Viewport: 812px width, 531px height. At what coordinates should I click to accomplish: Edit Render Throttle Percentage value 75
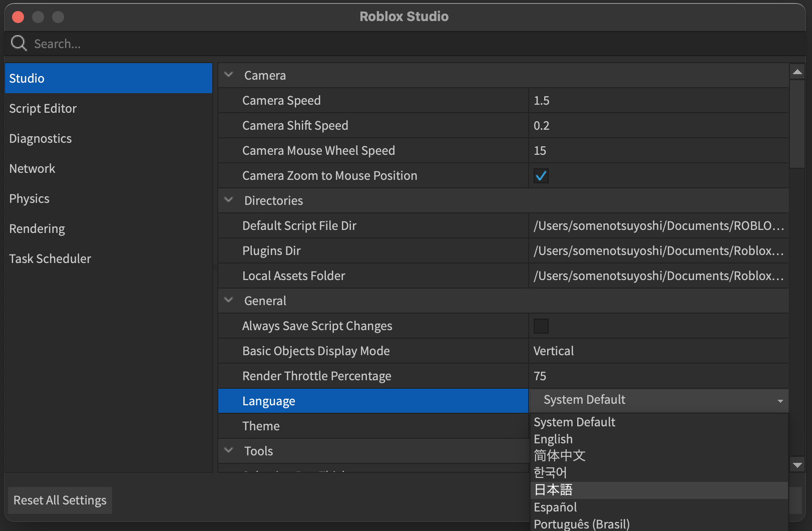658,376
